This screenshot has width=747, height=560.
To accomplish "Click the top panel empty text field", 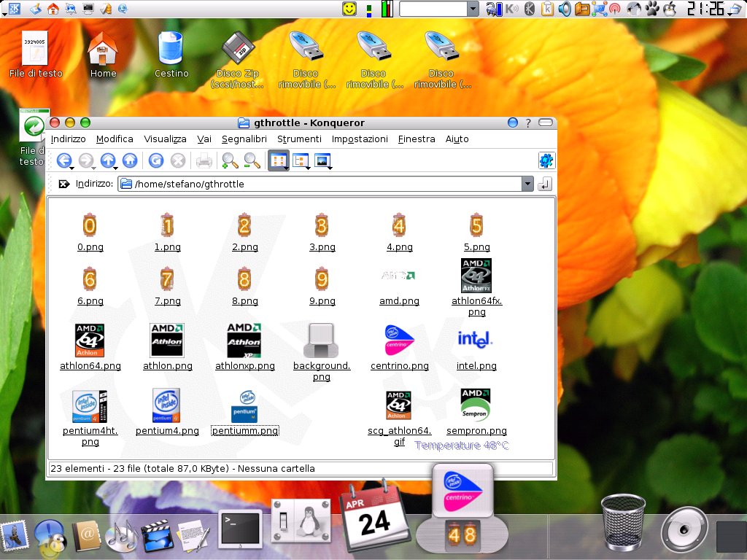I will tap(433, 9).
